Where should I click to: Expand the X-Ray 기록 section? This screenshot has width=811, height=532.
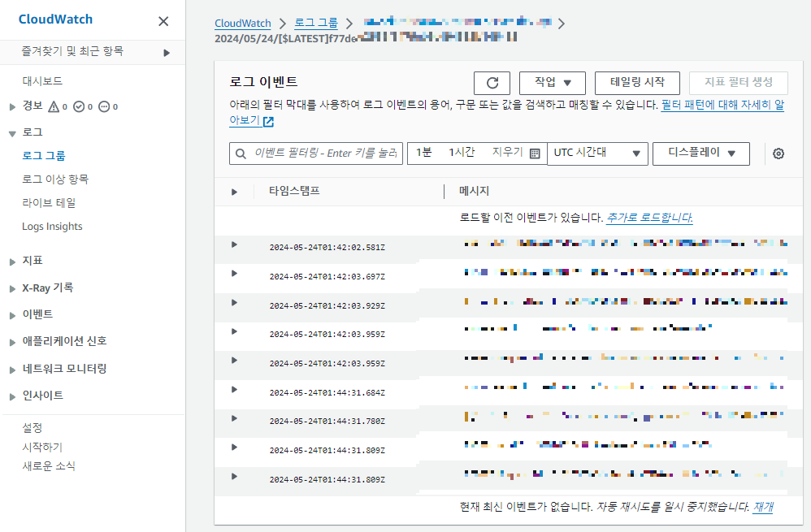click(x=12, y=289)
